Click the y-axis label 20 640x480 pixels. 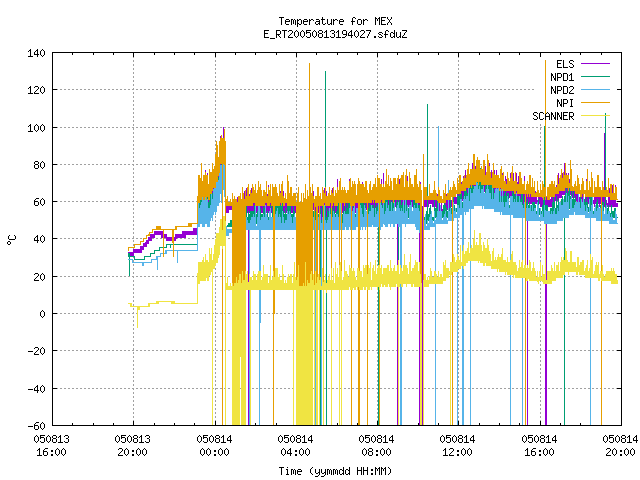[x=39, y=277]
